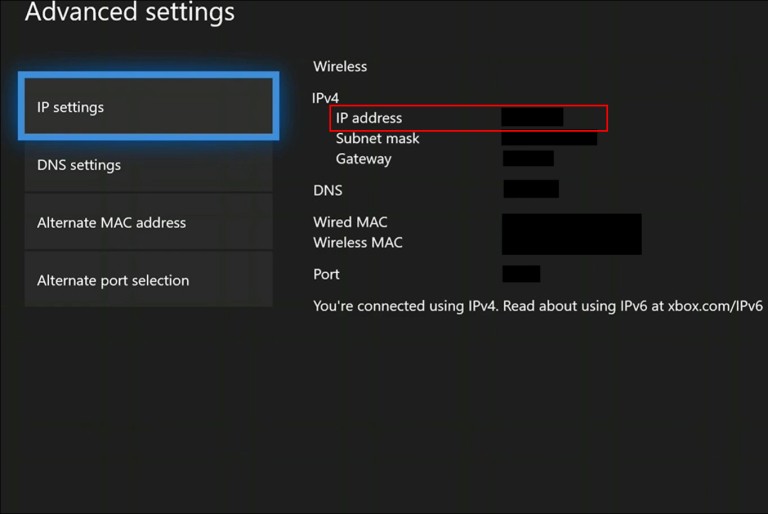Click the redacted IP address value
768x514 pixels.
[532, 118]
